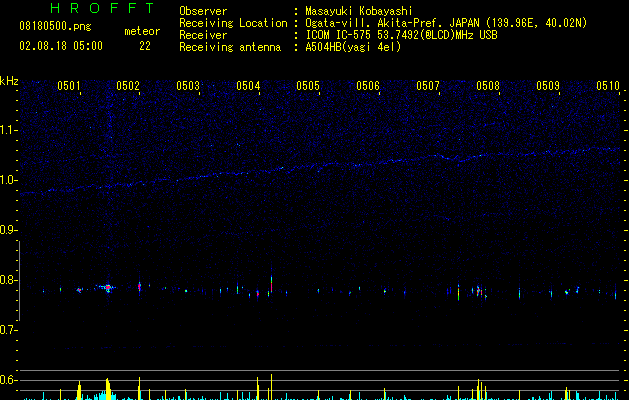Click the 0505 time marker
The image size is (629, 400).
click(308, 85)
